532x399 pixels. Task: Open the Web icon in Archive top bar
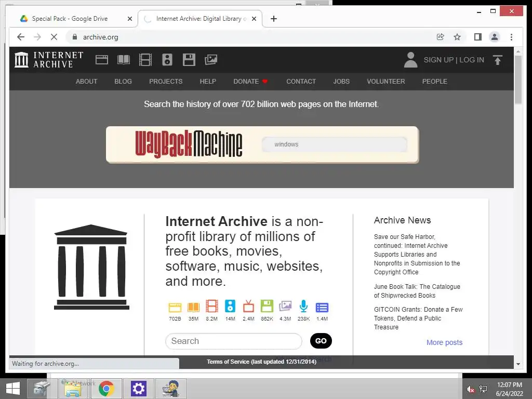click(x=102, y=60)
